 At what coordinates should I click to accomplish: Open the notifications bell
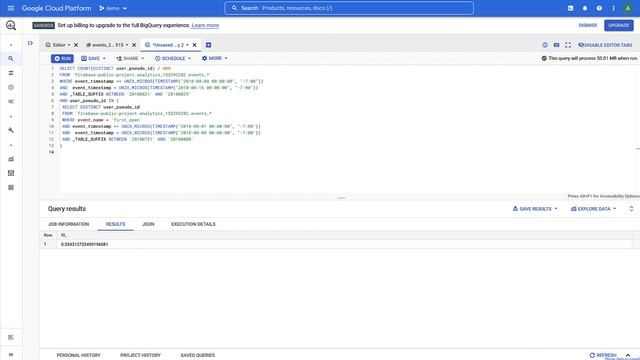[x=584, y=8]
